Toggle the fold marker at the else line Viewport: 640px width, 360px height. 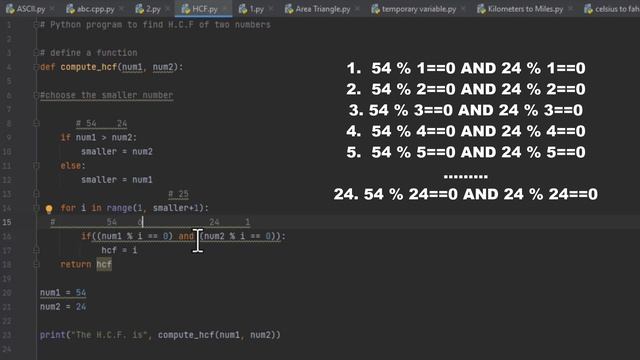36,166
